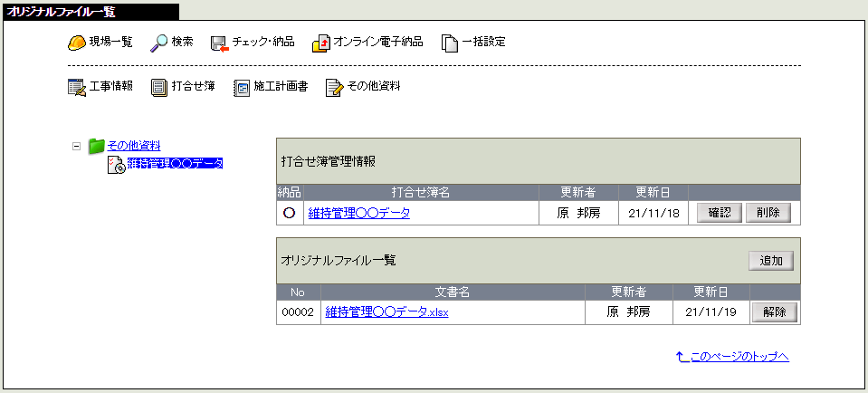Click the green その他資料 folder icon in tree
Screen dimensions: 868x393
[96, 146]
